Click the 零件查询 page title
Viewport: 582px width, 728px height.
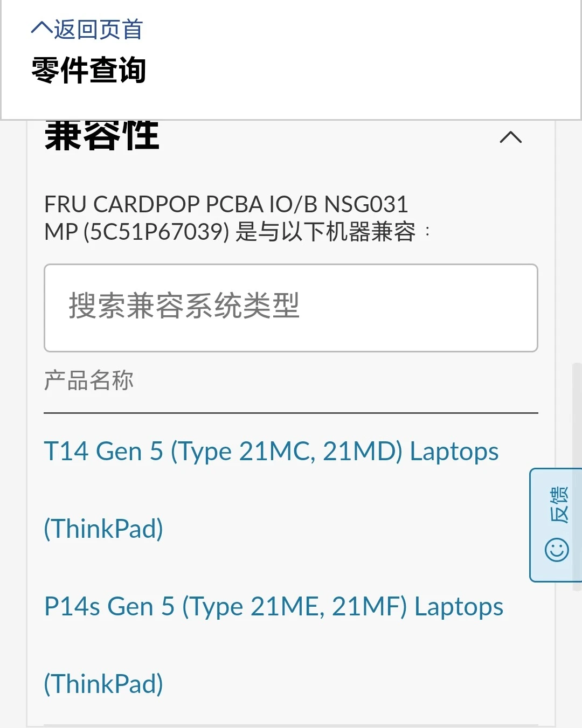point(89,70)
